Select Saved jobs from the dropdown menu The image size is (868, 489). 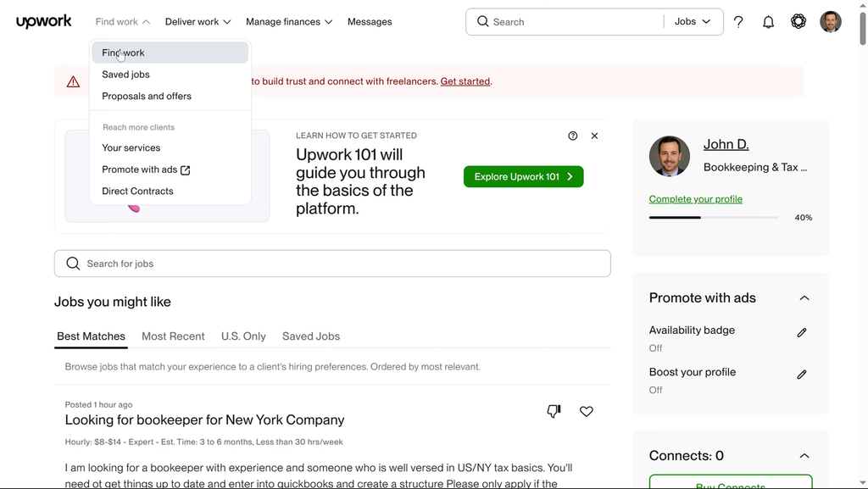(125, 75)
